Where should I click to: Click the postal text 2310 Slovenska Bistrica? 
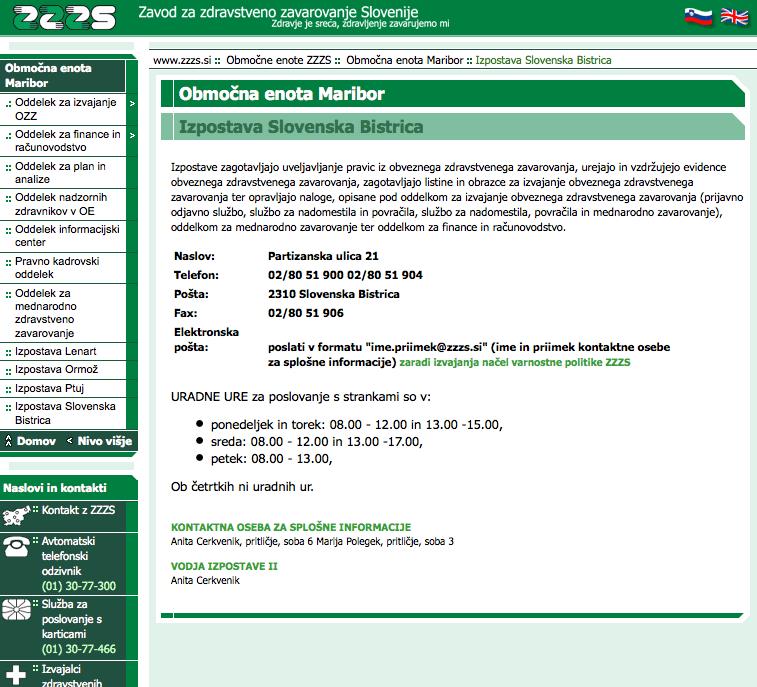pos(334,294)
